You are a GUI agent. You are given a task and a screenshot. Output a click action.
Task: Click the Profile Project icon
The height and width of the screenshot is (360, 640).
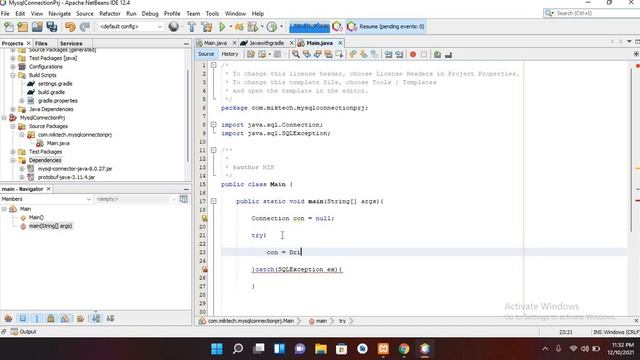pos(272,27)
